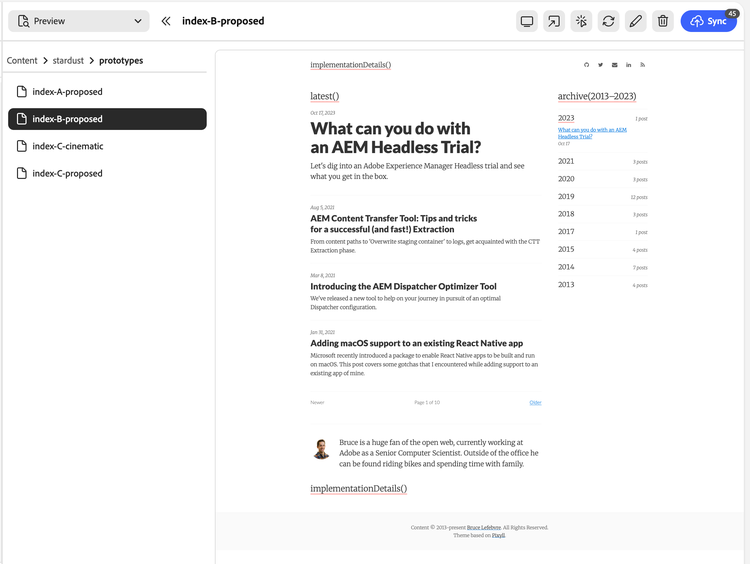750x564 pixels.
Task: Open index-C-cinematic file
Action: coord(107,146)
